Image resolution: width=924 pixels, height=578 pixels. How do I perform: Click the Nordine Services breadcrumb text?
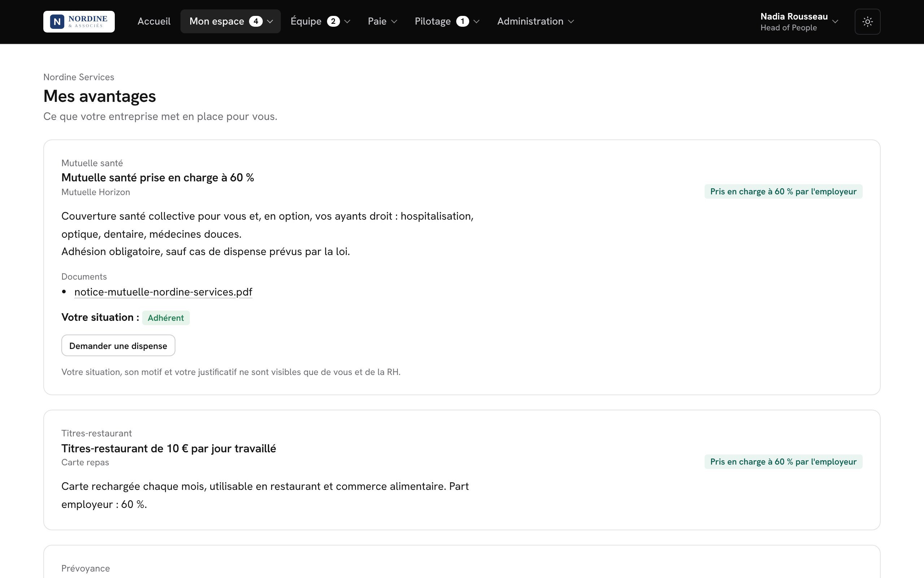pyautogui.click(x=79, y=77)
